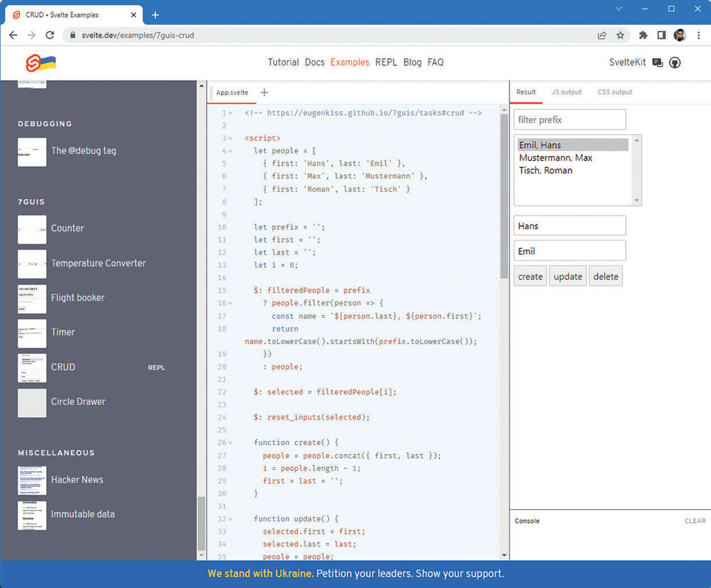Viewport: 711px width, 588px height.
Task: Toggle the browser side panel icon
Action: [x=661, y=35]
